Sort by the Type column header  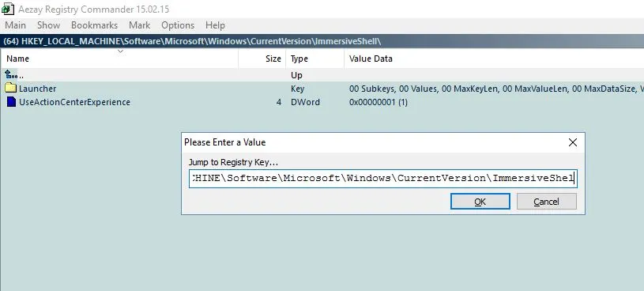point(315,59)
